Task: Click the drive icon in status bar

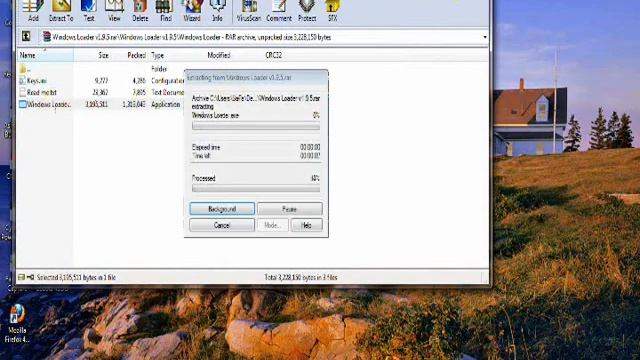Action: (21, 277)
